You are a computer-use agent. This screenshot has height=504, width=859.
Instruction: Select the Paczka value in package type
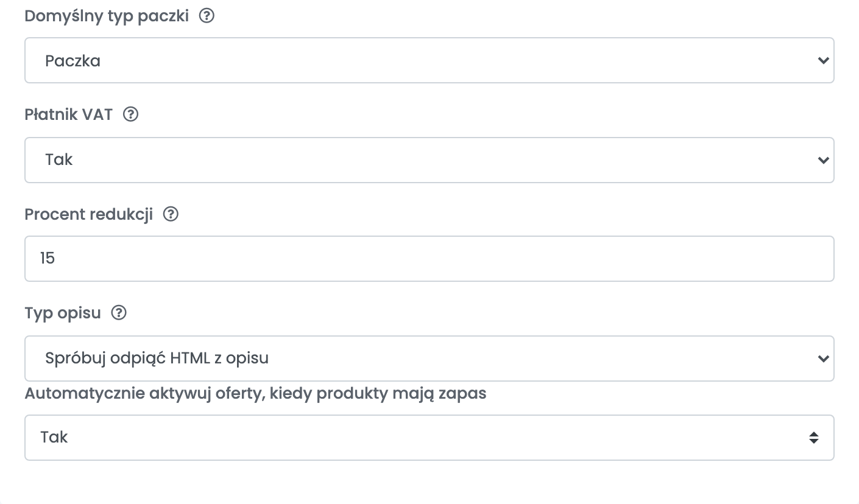[x=72, y=61]
